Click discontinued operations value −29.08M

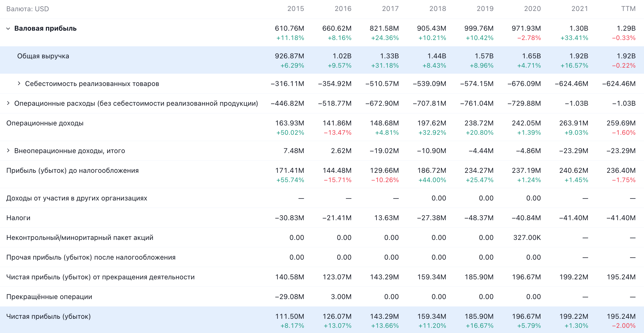[290, 297]
